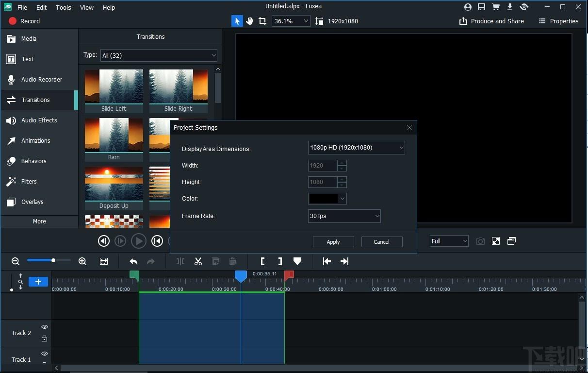The height and width of the screenshot is (373, 588).
Task: Click Produce and Share
Action: (x=491, y=21)
